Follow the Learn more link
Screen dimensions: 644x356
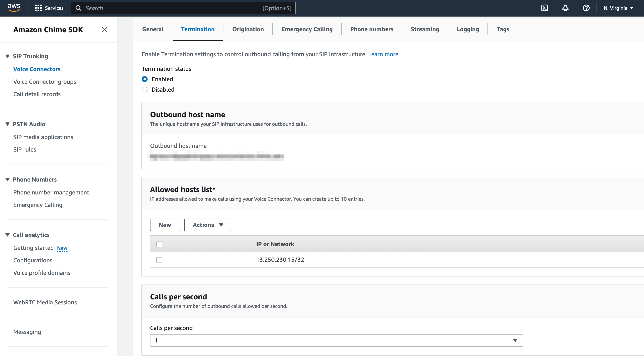pos(383,54)
